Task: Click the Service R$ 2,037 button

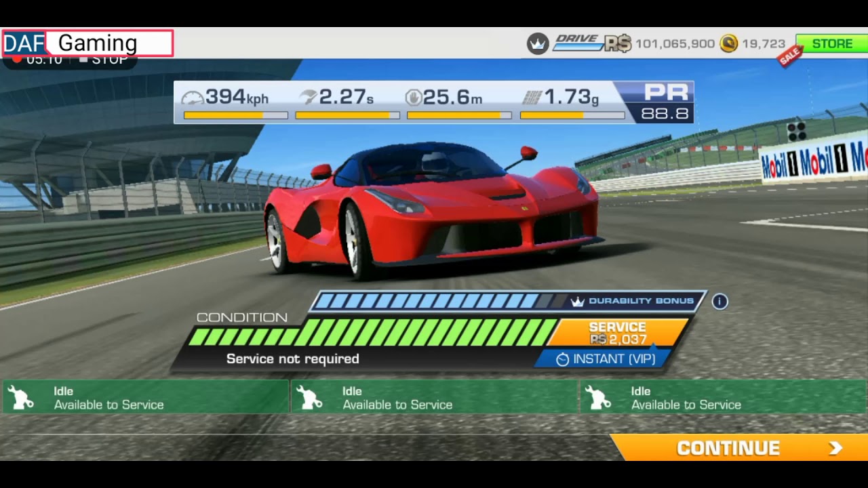Action: (617, 333)
